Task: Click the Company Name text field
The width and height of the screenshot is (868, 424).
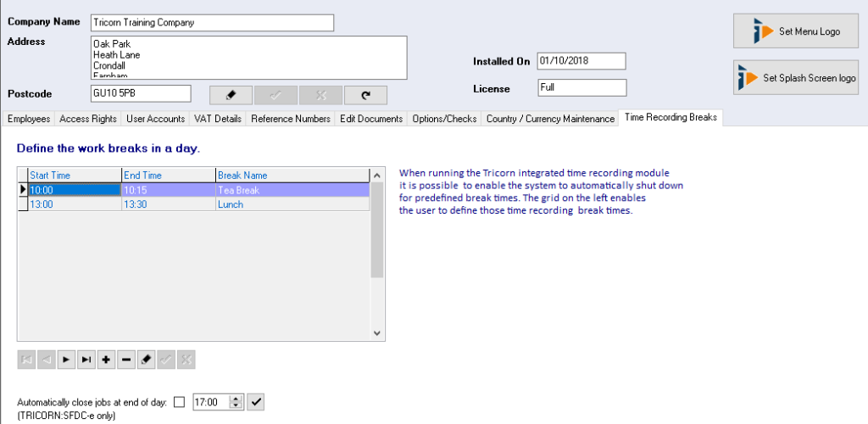Action: 212,23
